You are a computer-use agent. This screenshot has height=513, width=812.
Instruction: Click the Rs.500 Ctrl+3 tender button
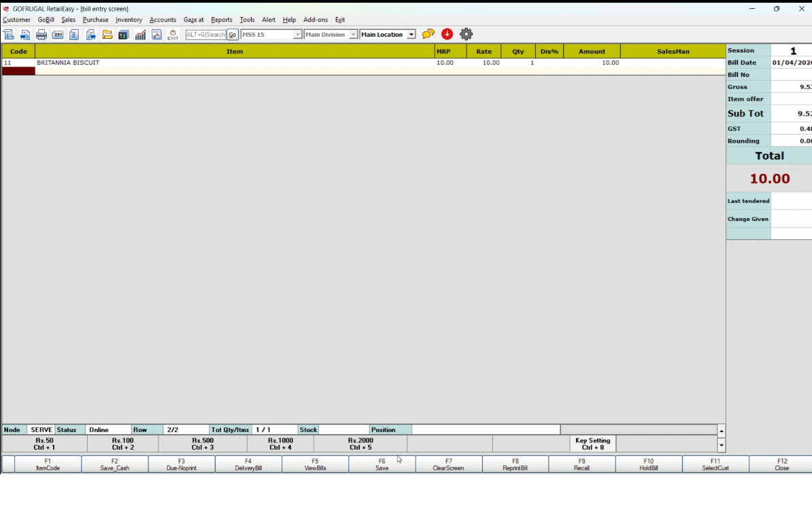[203, 444]
